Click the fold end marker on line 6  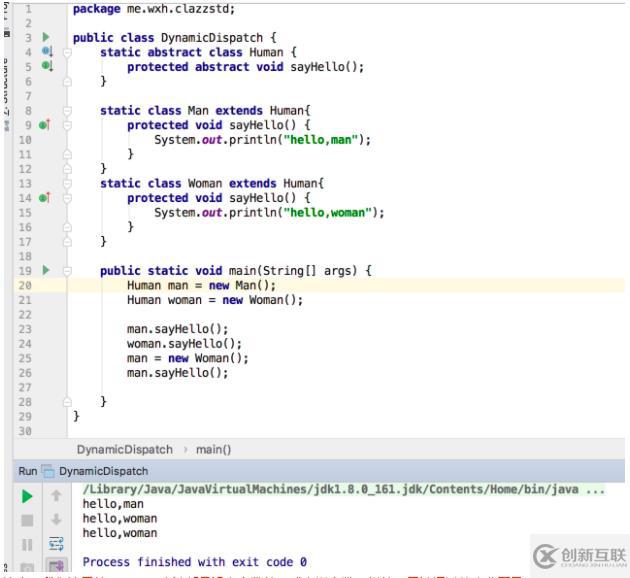(x=68, y=82)
